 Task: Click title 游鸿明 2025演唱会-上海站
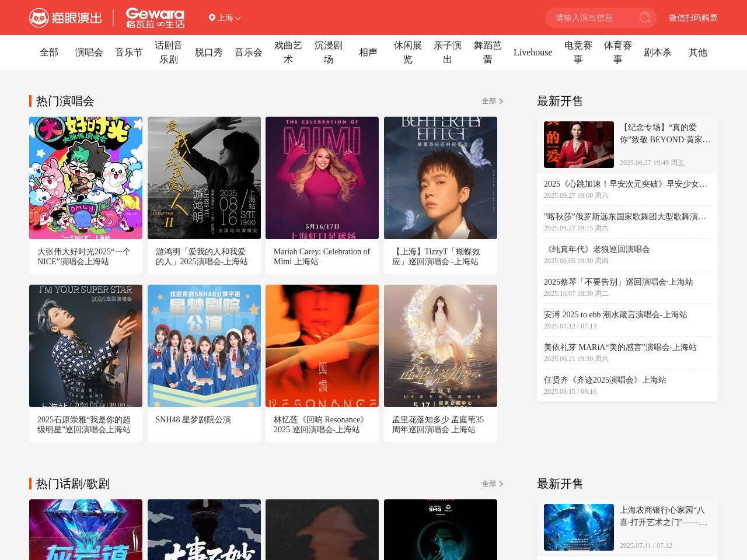pos(202,257)
